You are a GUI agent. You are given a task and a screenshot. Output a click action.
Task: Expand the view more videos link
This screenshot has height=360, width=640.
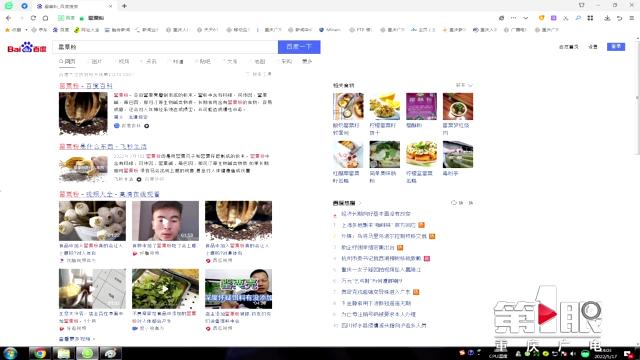(x=77, y=339)
